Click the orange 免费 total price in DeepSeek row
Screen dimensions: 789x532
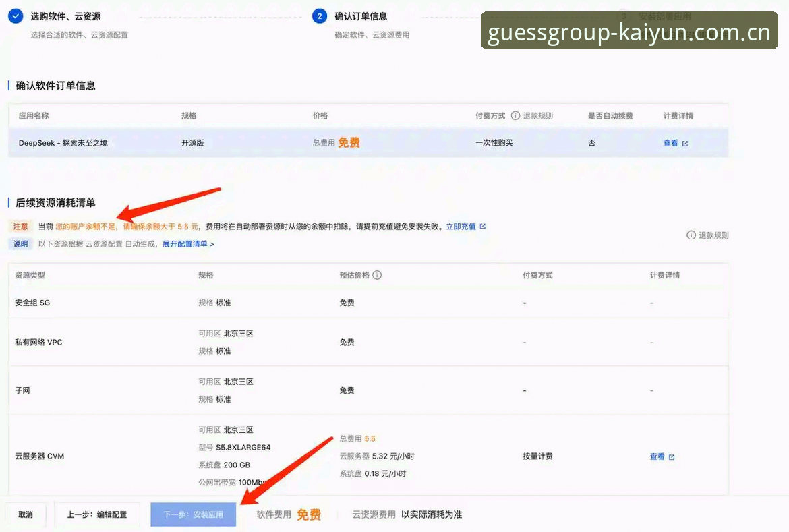click(x=349, y=142)
